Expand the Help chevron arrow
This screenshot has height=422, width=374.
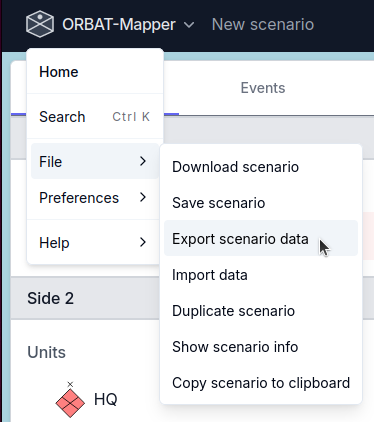(x=143, y=242)
